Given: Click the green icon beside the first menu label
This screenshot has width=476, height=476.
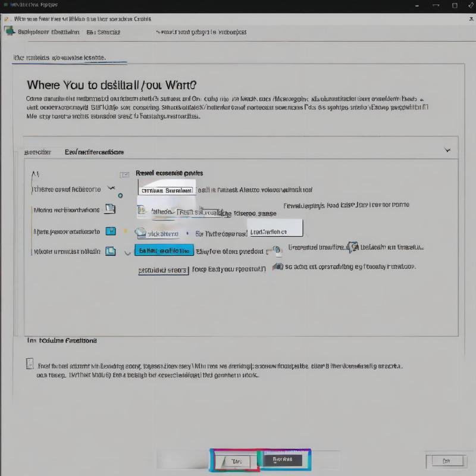Looking at the screenshot, I should 10,31.
